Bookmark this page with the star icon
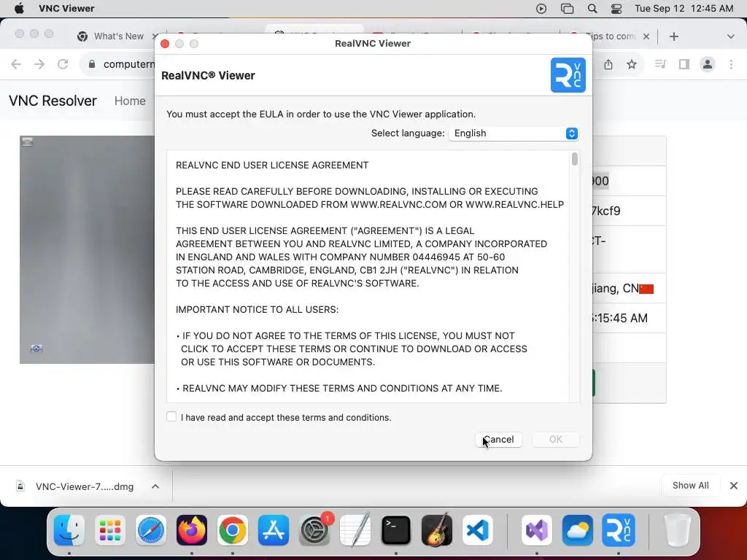747x560 pixels. (632, 64)
